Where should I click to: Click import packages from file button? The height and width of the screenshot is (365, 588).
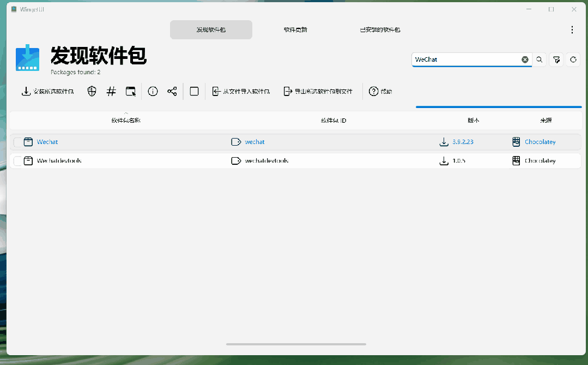[x=241, y=91]
